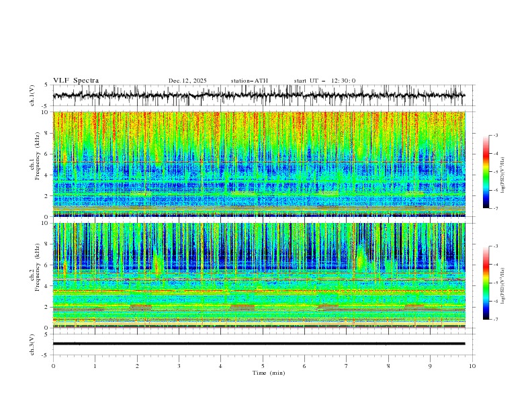Click the "ch.1(V)" waveform axis label
The image size is (532, 411).
coord(32,95)
